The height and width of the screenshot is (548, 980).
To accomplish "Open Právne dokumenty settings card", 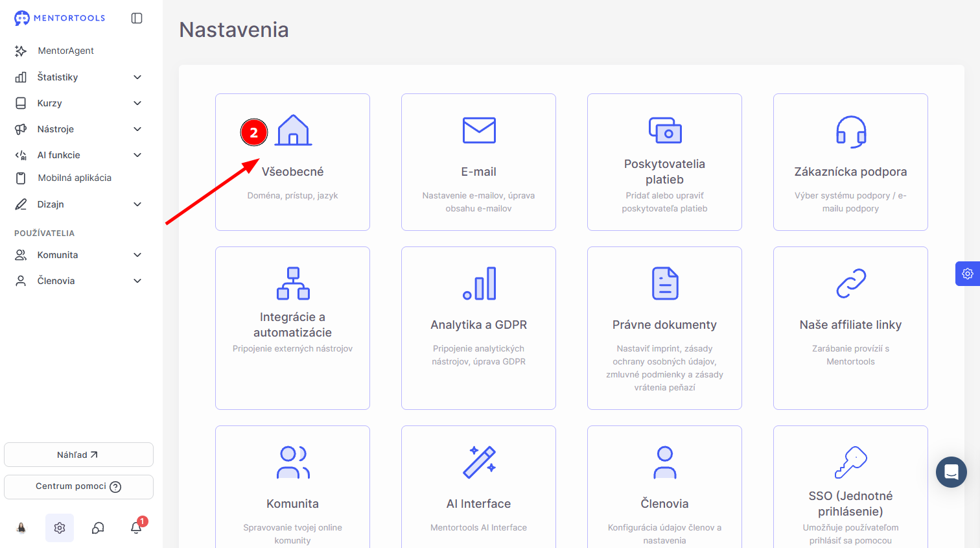I will pyautogui.click(x=664, y=328).
